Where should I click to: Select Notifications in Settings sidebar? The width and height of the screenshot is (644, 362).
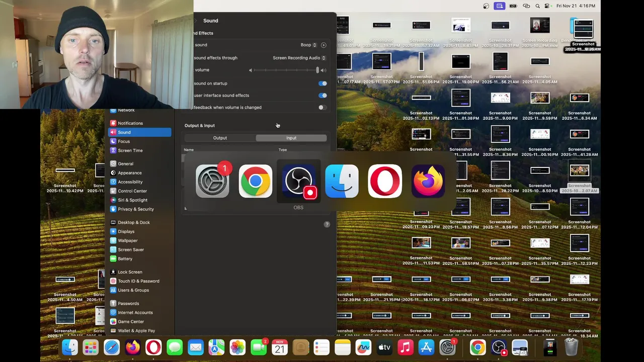tap(139, 123)
